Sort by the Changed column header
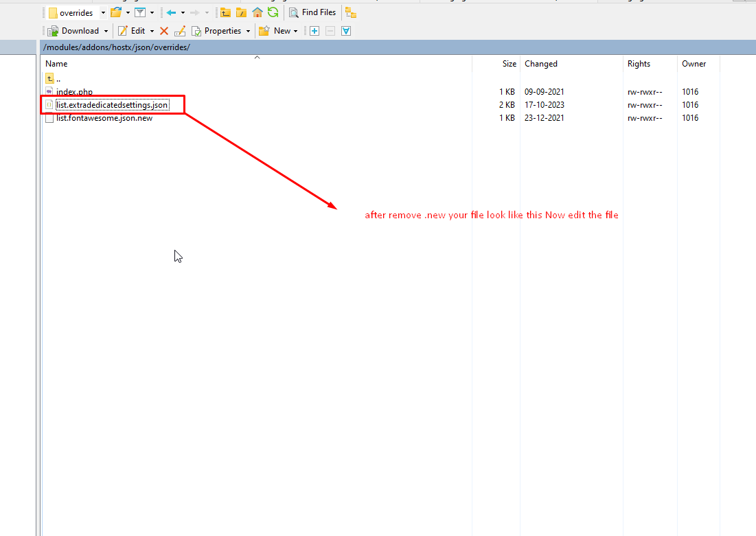The width and height of the screenshot is (756, 536). [x=541, y=64]
